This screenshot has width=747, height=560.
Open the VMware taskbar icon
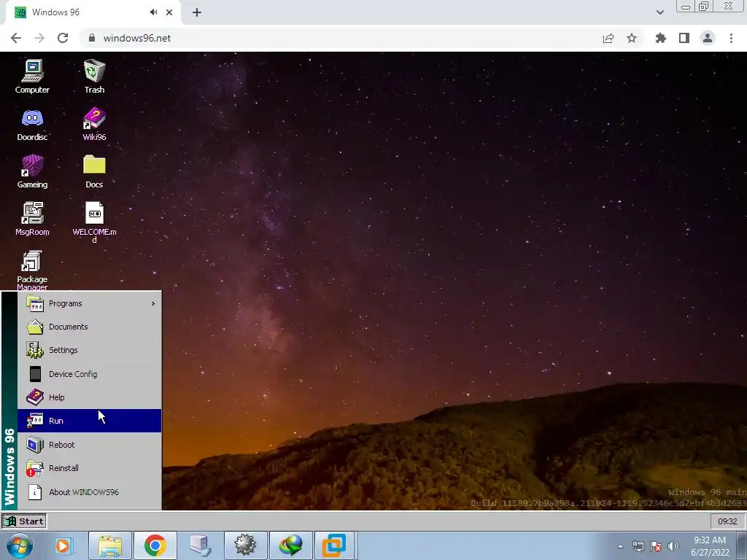[x=335, y=545]
